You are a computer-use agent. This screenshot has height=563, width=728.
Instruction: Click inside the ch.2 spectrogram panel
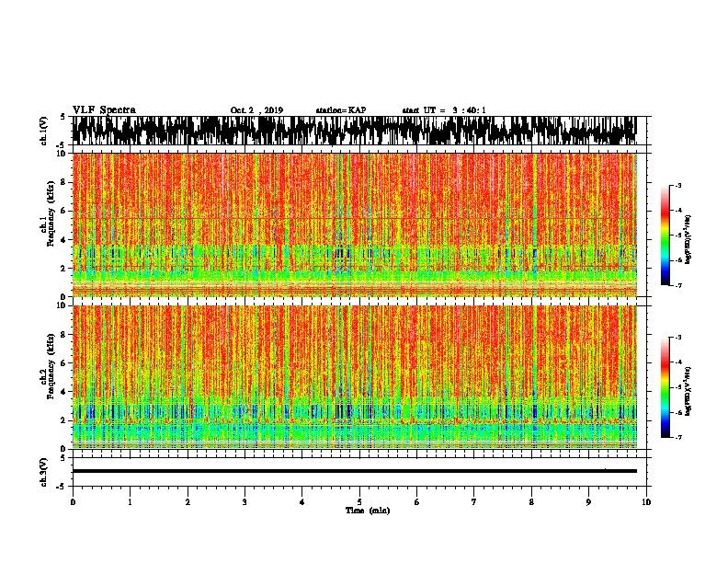pyautogui.click(x=355, y=377)
